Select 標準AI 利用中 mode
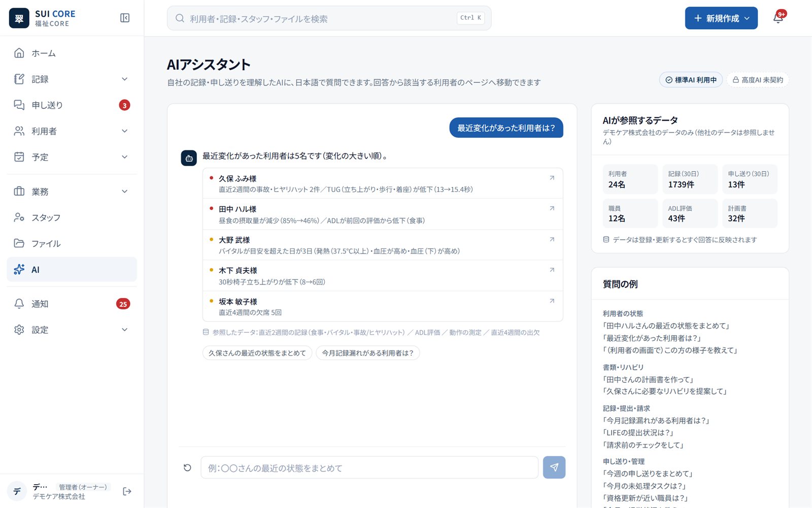The width and height of the screenshot is (812, 508). [691, 80]
